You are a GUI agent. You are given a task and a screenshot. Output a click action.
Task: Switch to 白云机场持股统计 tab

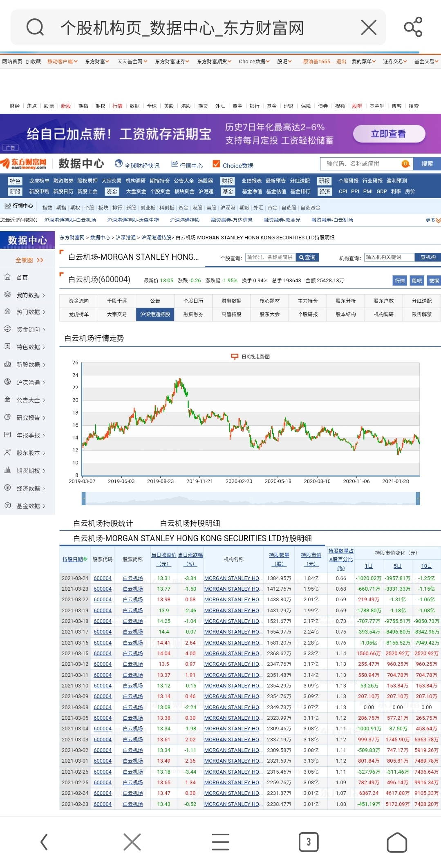[x=103, y=523]
